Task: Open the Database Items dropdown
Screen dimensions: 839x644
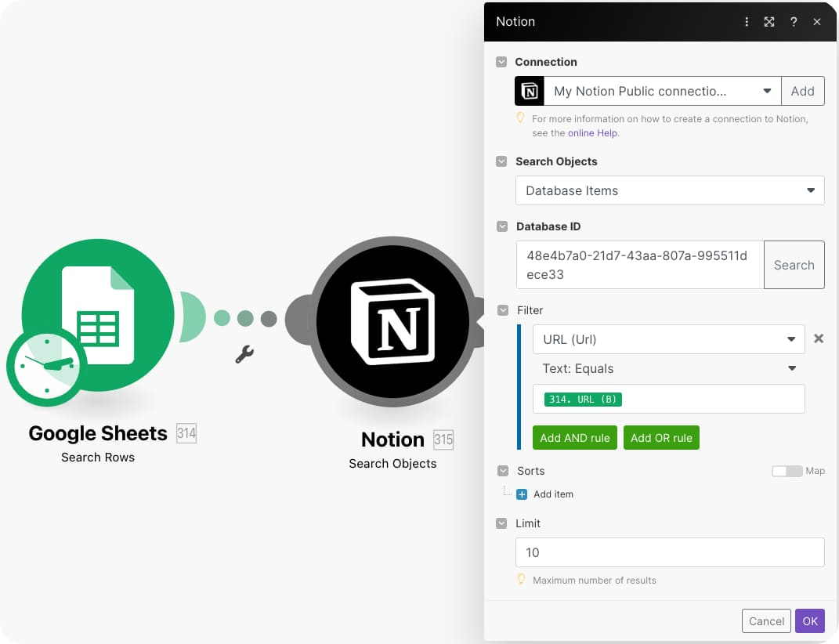Action: point(670,190)
